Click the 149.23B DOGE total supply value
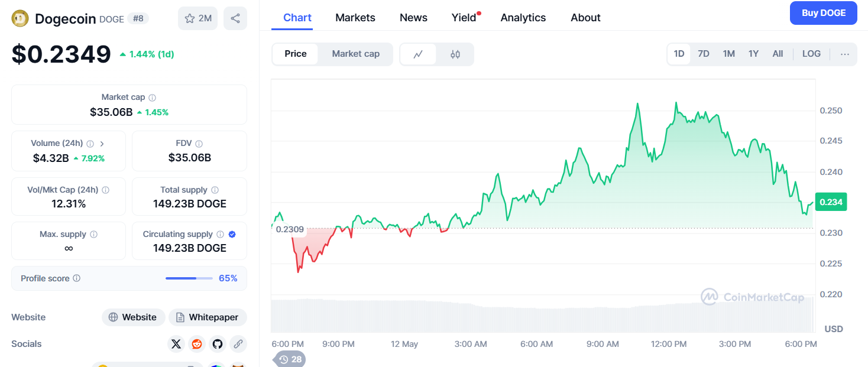 [x=189, y=204]
